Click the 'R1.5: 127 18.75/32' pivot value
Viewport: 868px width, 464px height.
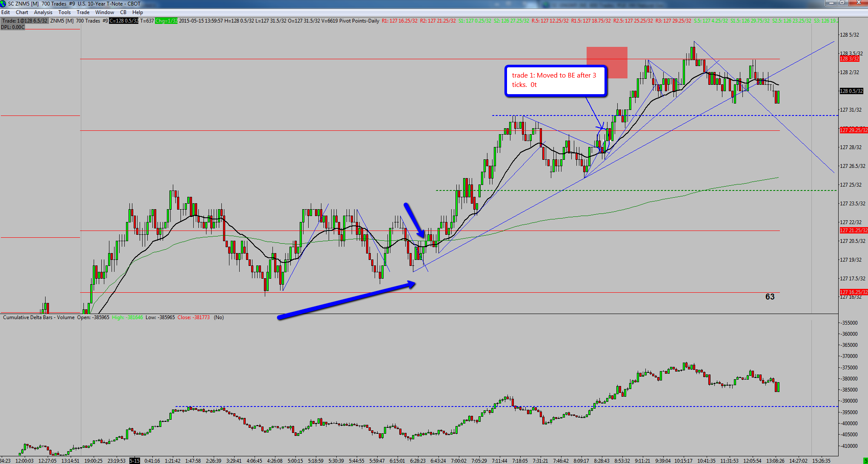point(591,21)
